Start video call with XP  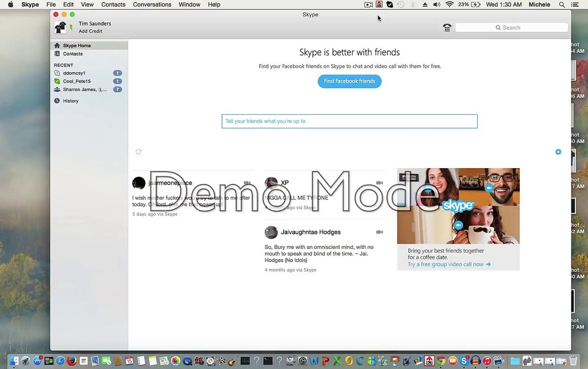pos(380,183)
